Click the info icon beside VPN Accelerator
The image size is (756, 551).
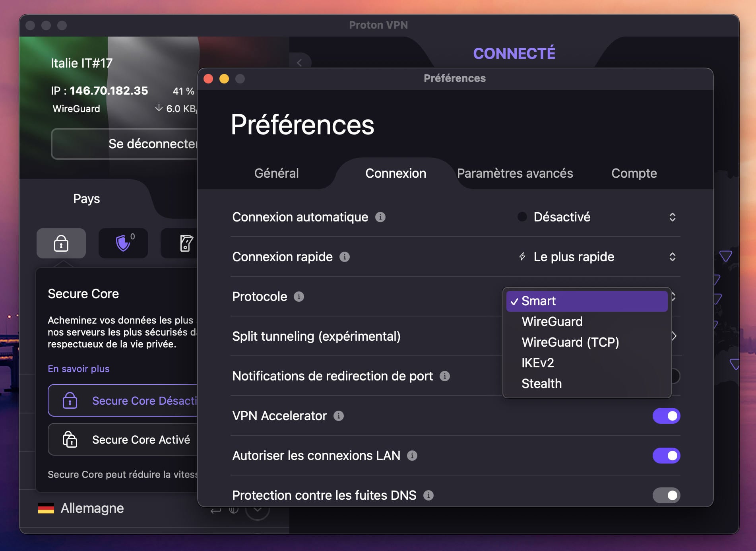coord(338,416)
